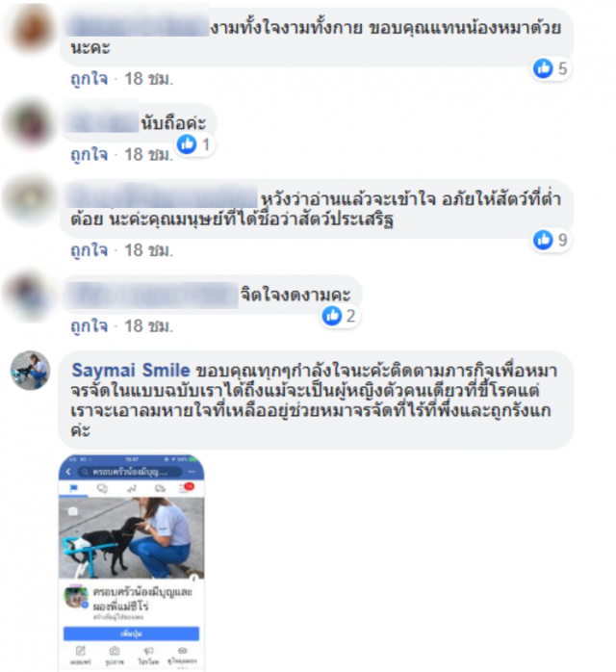Open the 18 ชม. timestamp of first comment

148,79
